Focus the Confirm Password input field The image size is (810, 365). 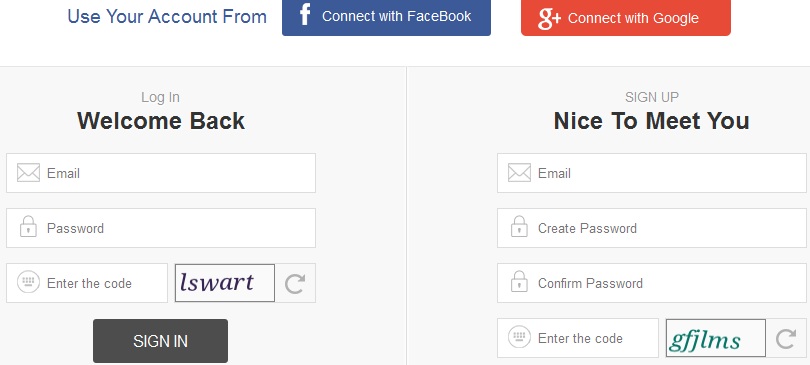tap(651, 283)
